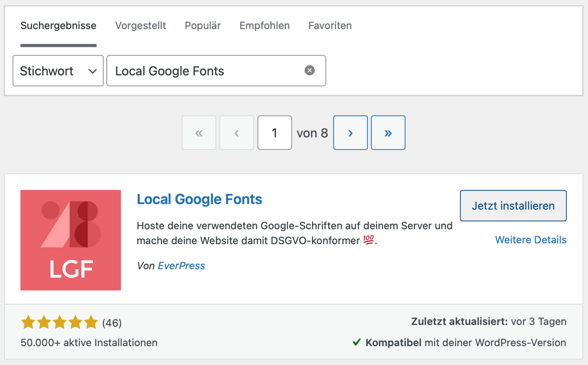Open the Populär tab

pyautogui.click(x=203, y=26)
